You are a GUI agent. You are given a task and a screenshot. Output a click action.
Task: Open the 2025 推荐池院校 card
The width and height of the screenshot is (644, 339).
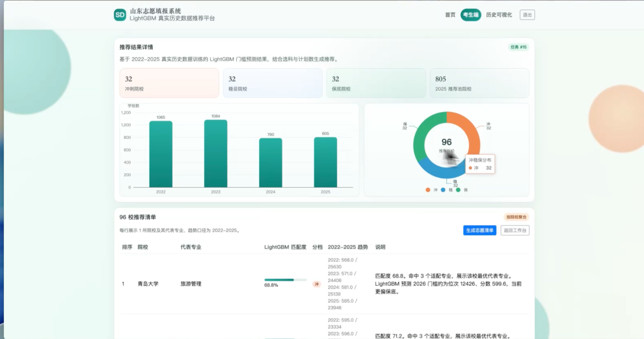(479, 83)
